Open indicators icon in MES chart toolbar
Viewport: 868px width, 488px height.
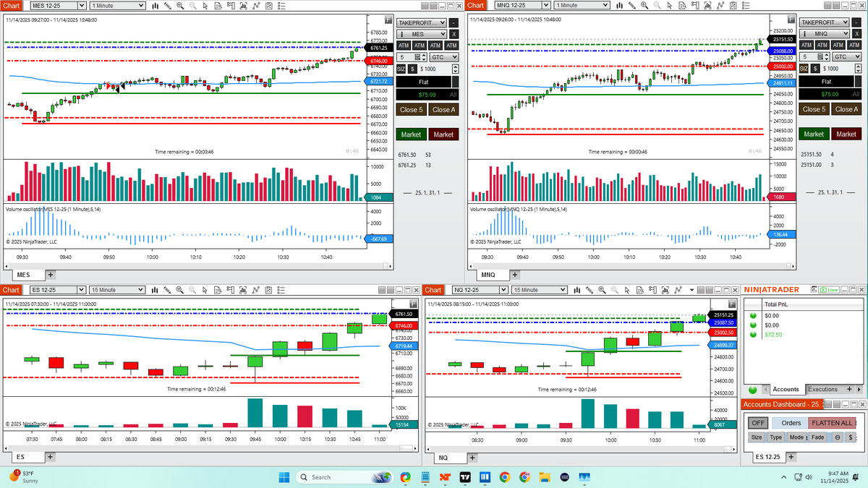[256, 6]
